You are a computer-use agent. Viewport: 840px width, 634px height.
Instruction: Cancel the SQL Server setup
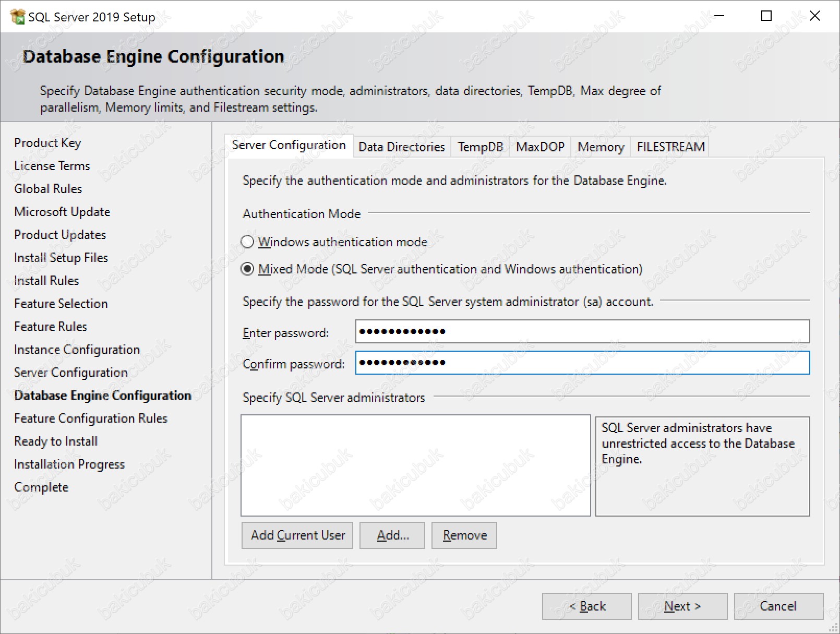pyautogui.click(x=779, y=606)
